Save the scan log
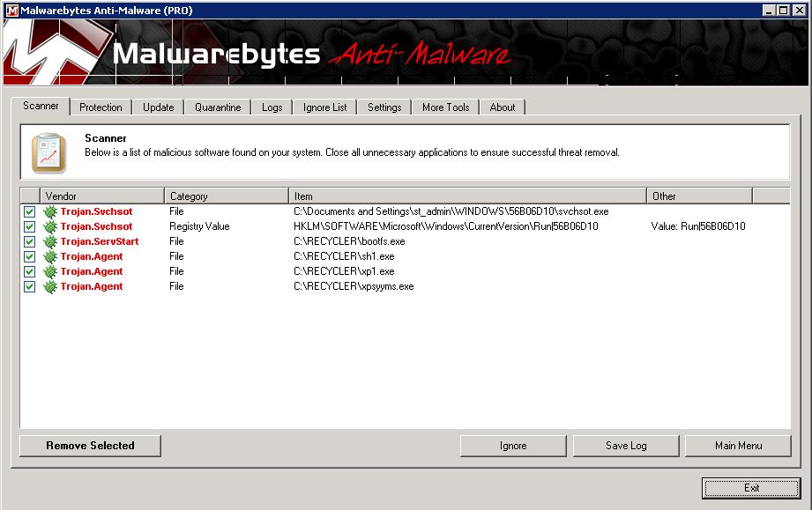The image size is (812, 510). (x=626, y=446)
